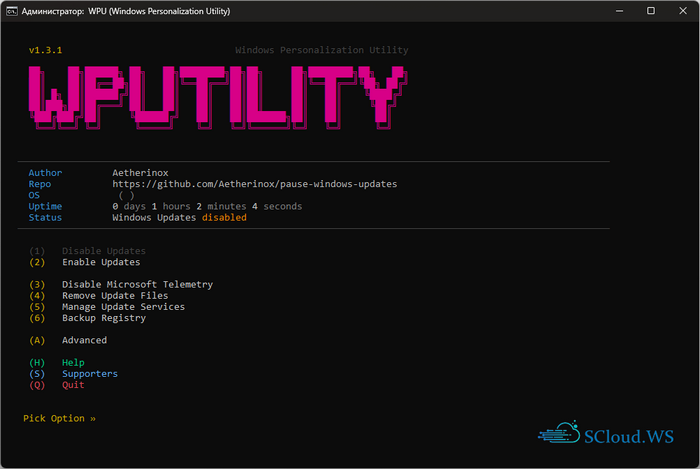Screen dimensions: 700x469
Task: Select the Advanced option
Action: 84,340
